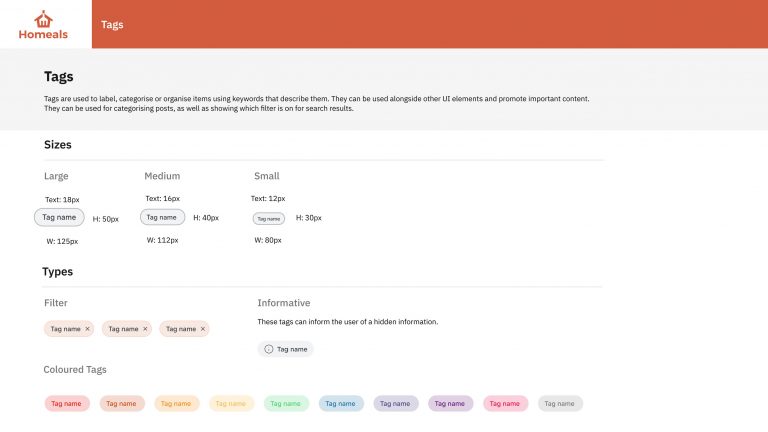Click the red coloured Tag name
768x432 pixels.
tap(67, 404)
